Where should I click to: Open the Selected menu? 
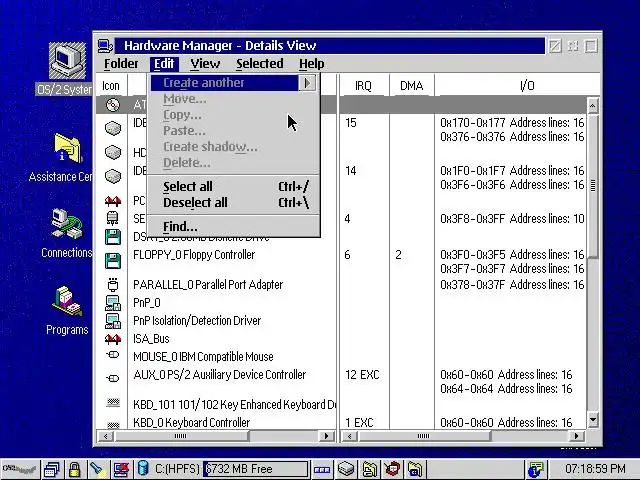(260, 64)
